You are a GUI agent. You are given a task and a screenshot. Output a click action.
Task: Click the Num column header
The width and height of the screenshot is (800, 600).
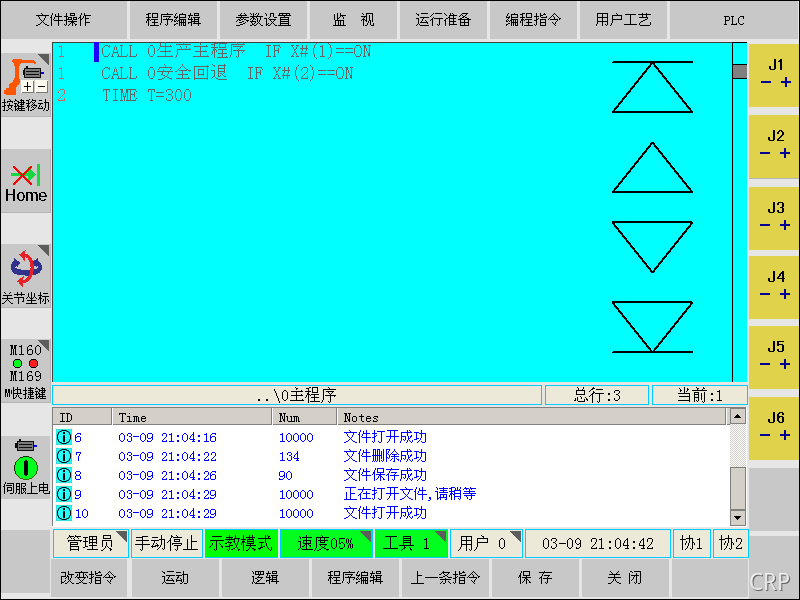click(305, 417)
